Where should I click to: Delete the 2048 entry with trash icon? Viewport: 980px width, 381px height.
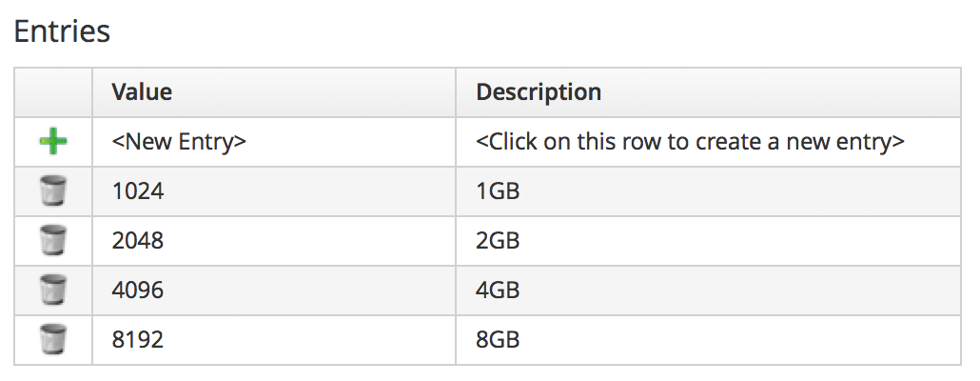(53, 241)
